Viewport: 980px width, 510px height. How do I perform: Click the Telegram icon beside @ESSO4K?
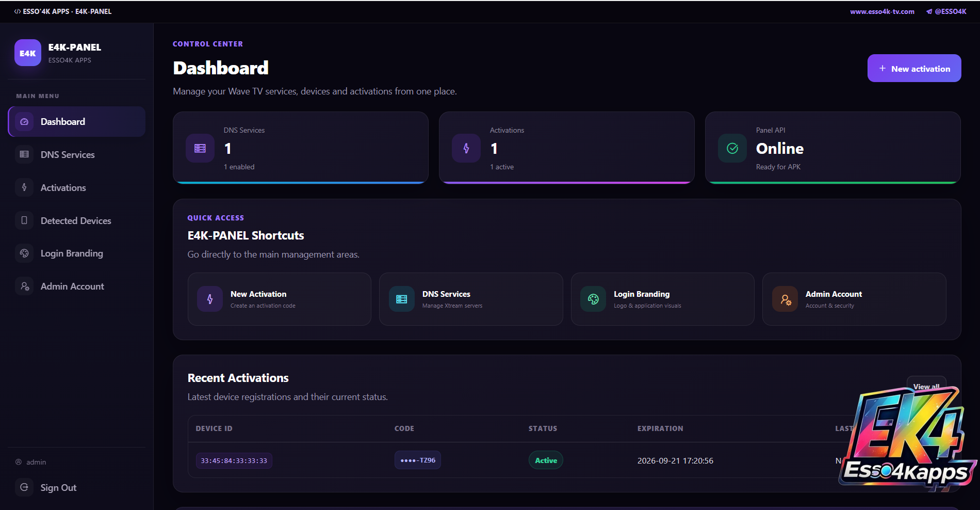pos(929,11)
